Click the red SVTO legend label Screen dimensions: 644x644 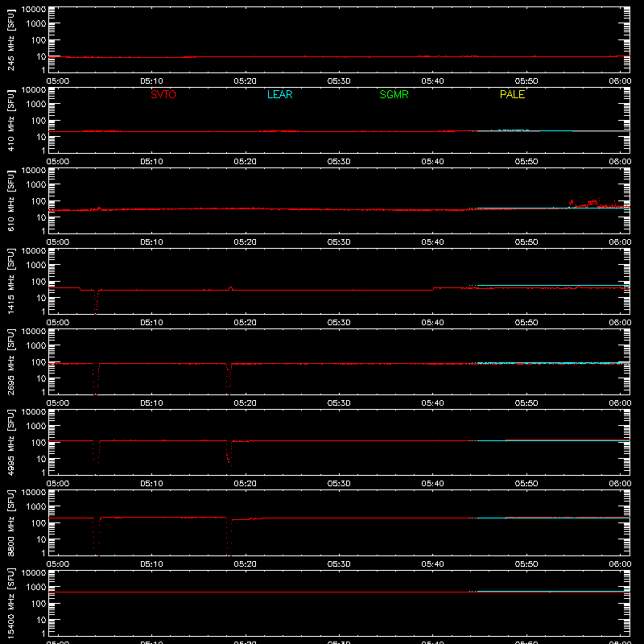[163, 94]
